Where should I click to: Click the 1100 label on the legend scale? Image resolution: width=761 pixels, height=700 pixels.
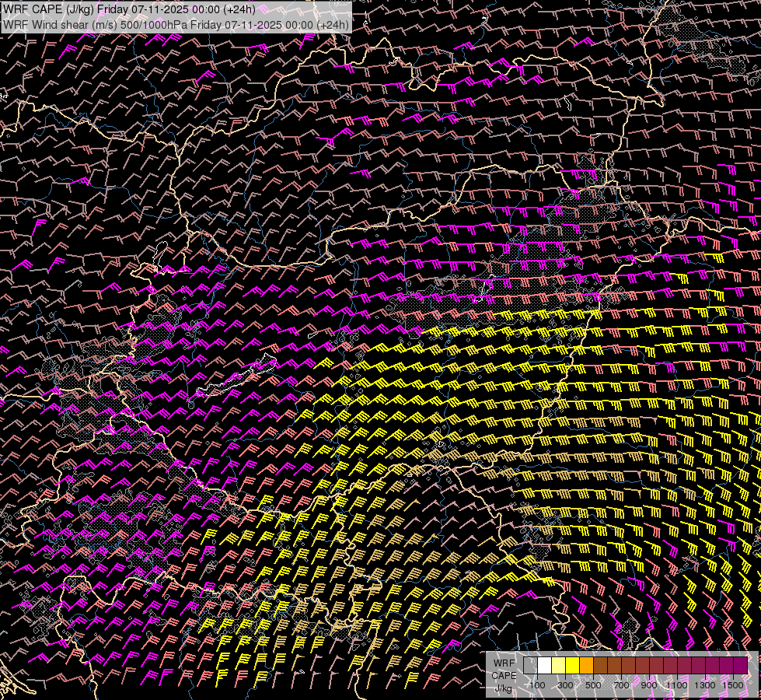[677, 685]
